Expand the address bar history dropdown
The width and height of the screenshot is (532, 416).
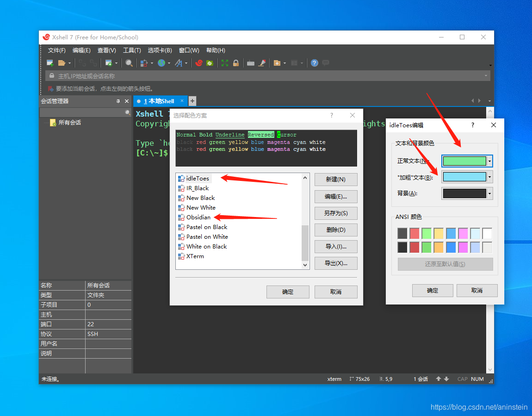[x=486, y=76]
